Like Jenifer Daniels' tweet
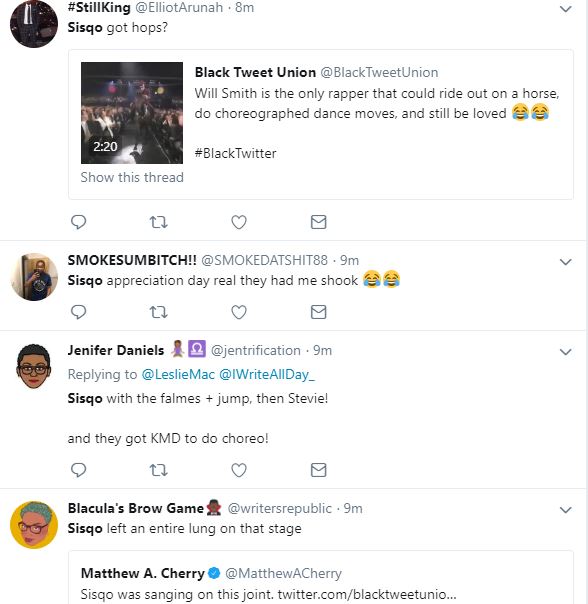The height and width of the screenshot is (604, 588). click(239, 470)
